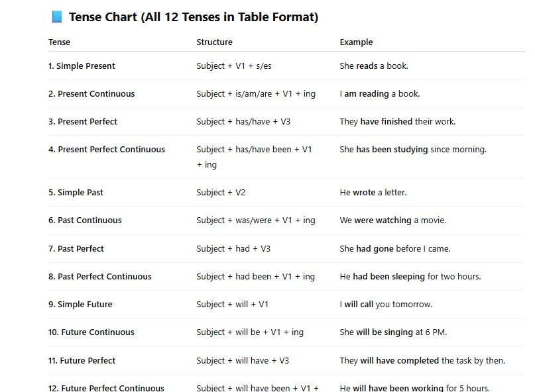Click the 2. Present Continuous row label
Image resolution: width=535 pixels, height=392 pixels.
91,94
